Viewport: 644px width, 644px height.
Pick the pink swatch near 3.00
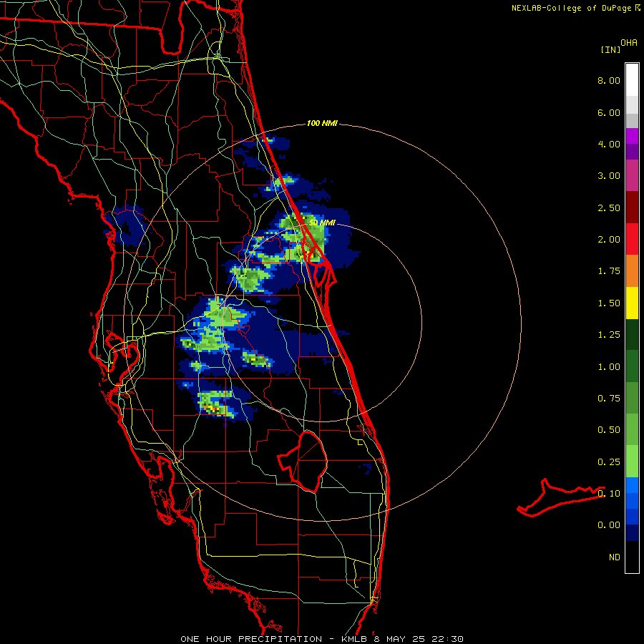(x=632, y=176)
